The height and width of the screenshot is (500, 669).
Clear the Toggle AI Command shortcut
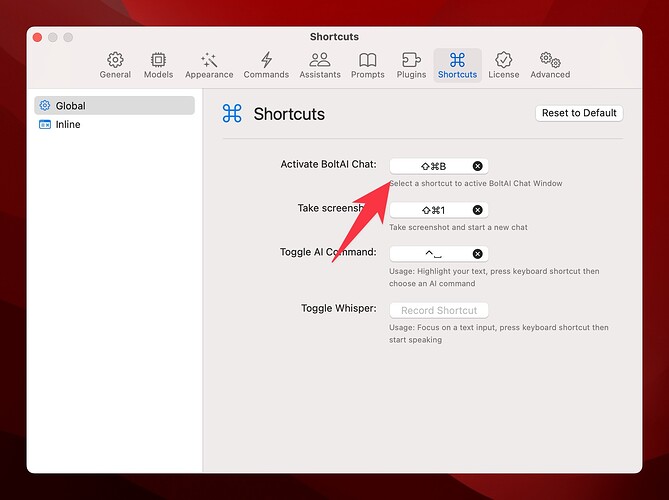[477, 254]
